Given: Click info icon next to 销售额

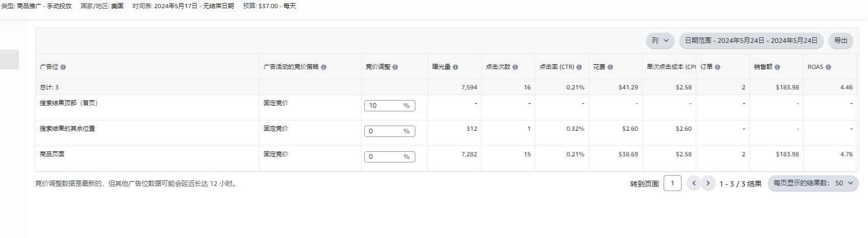Looking at the screenshot, I should tap(777, 67).
